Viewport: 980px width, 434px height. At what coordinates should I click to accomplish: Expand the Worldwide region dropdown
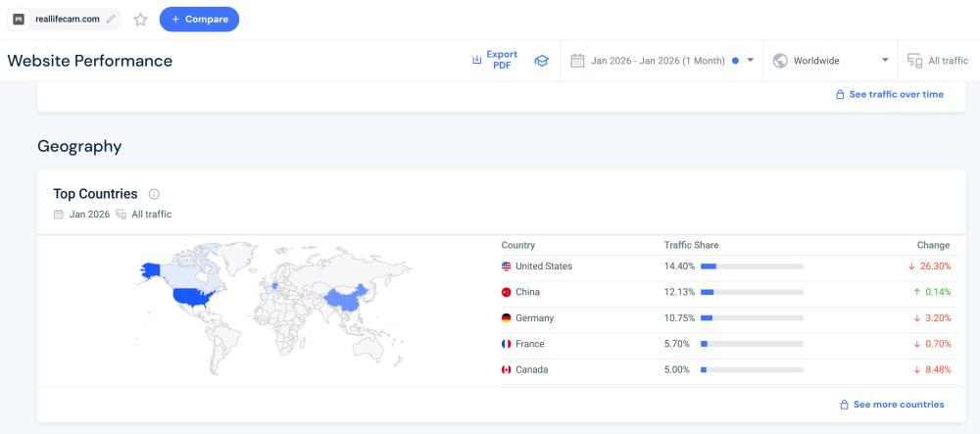tap(831, 61)
